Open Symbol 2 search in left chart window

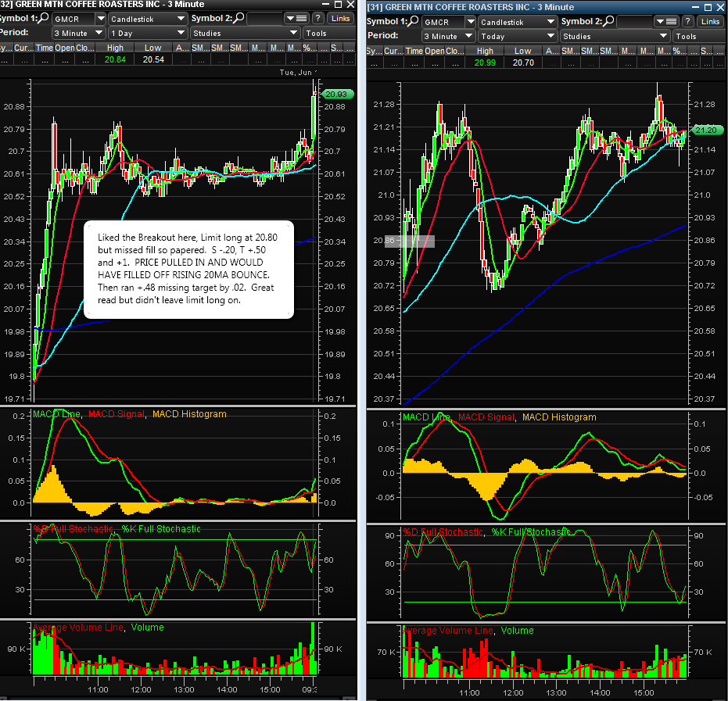click(239, 18)
